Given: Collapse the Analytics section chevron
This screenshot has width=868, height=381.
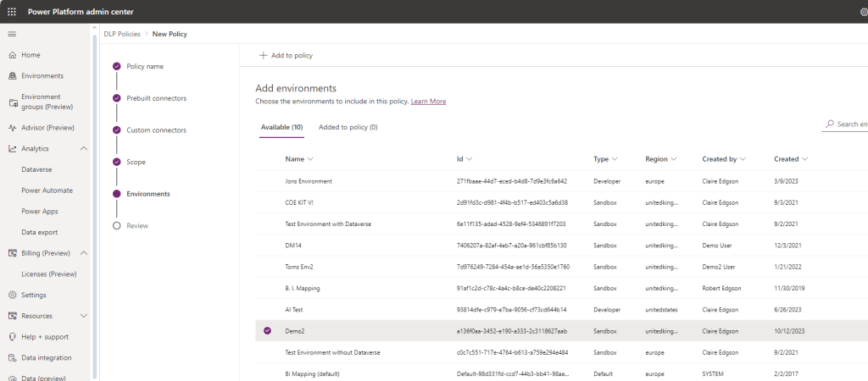Looking at the screenshot, I should pos(83,149).
